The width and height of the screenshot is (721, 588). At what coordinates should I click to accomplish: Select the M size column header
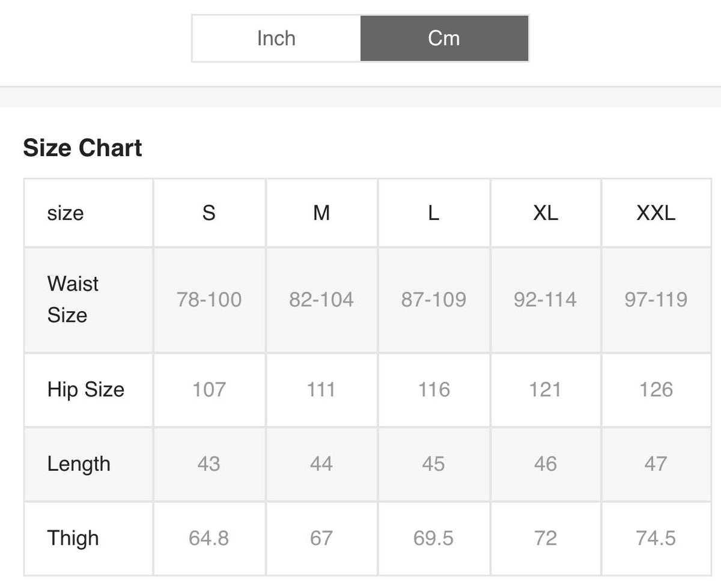(x=321, y=213)
